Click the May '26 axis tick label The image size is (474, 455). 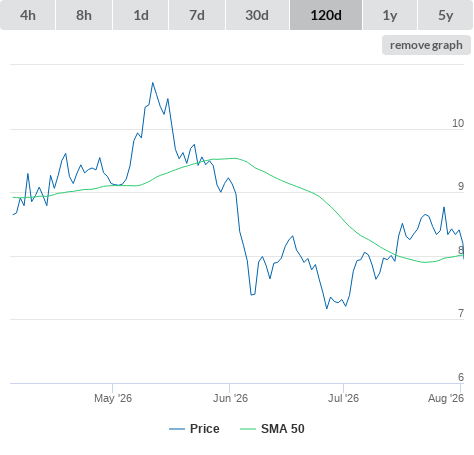(113, 398)
